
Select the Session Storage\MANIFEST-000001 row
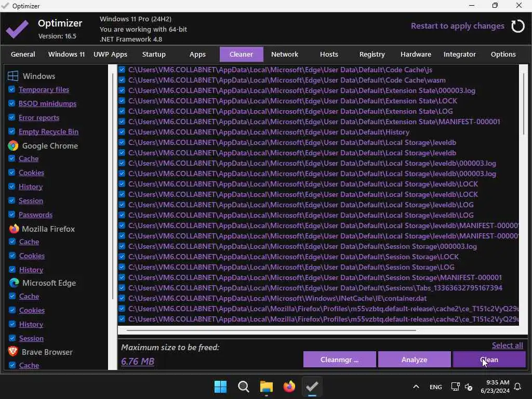[315, 277]
